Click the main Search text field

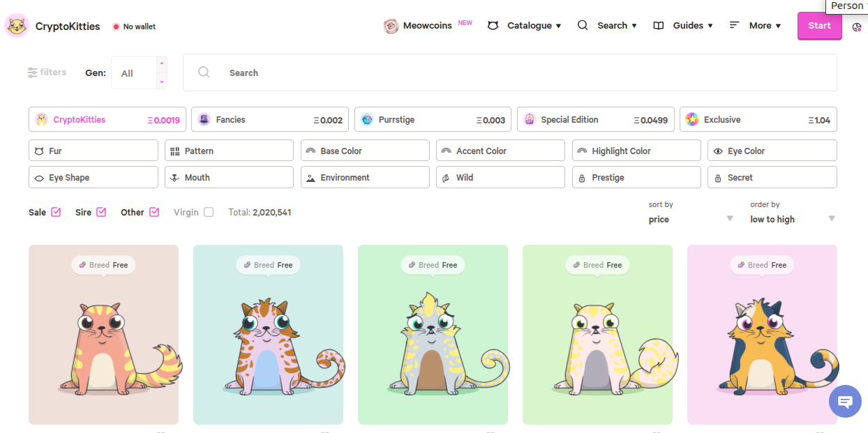tap(510, 73)
